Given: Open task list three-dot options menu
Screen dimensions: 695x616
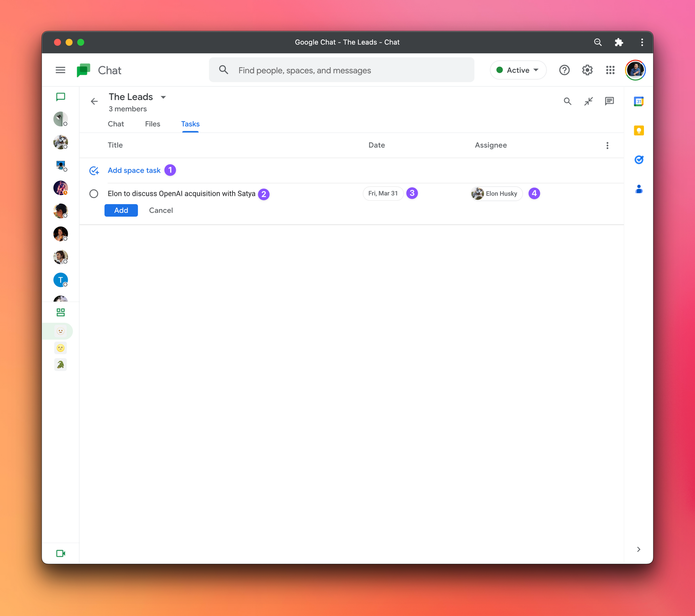Looking at the screenshot, I should [607, 145].
